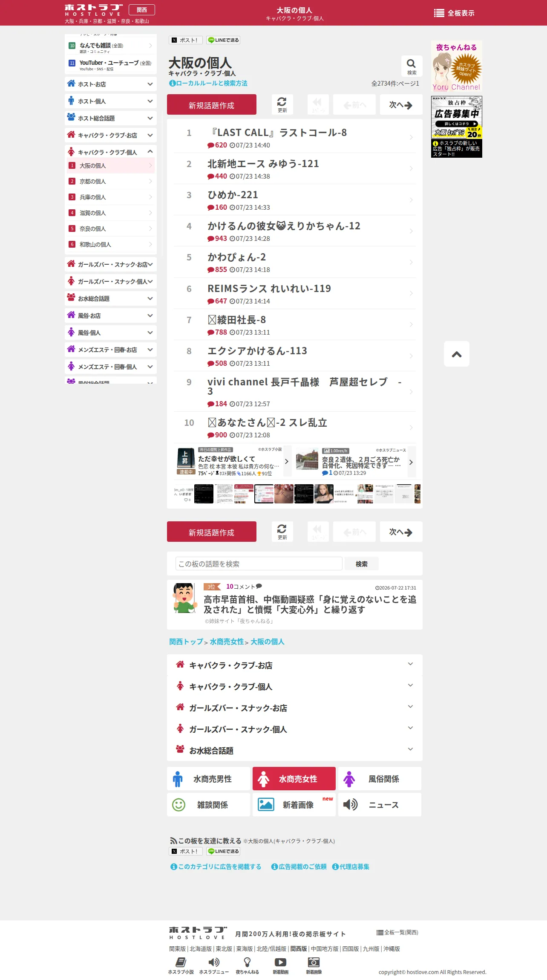Open the 全板表示 list icon in the header
Image resolution: width=547 pixels, height=980 pixels.
(x=439, y=13)
